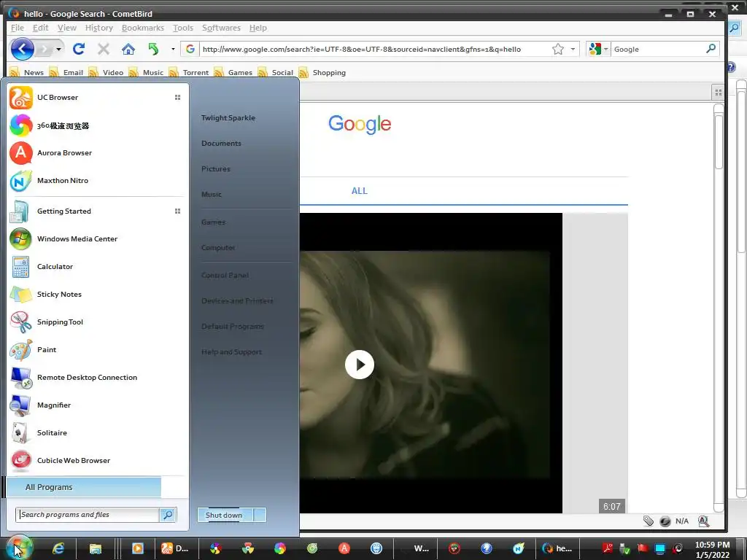Expand All Programs list
This screenshot has height=560, width=747.
pos(84,487)
